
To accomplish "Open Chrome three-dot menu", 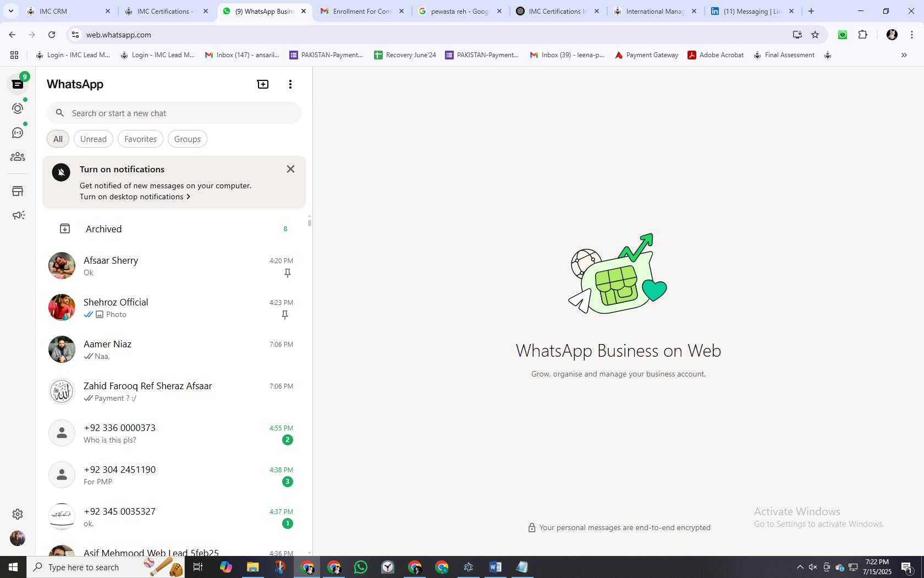I will click(x=912, y=35).
